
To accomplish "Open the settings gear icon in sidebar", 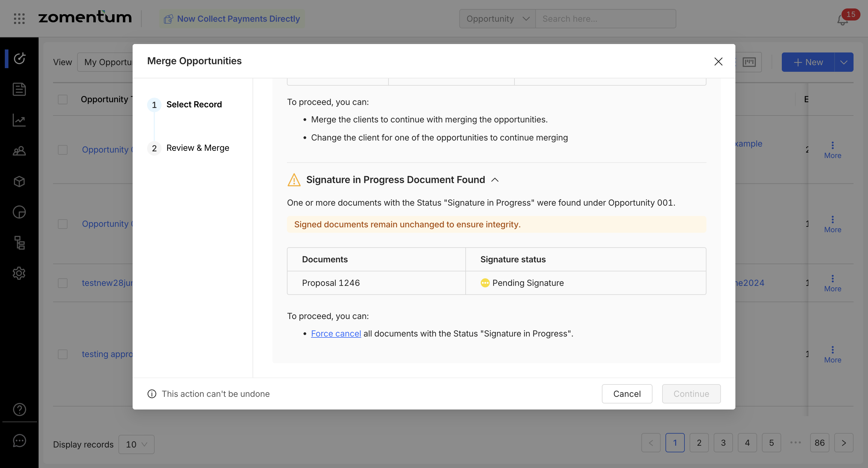I will (x=19, y=273).
